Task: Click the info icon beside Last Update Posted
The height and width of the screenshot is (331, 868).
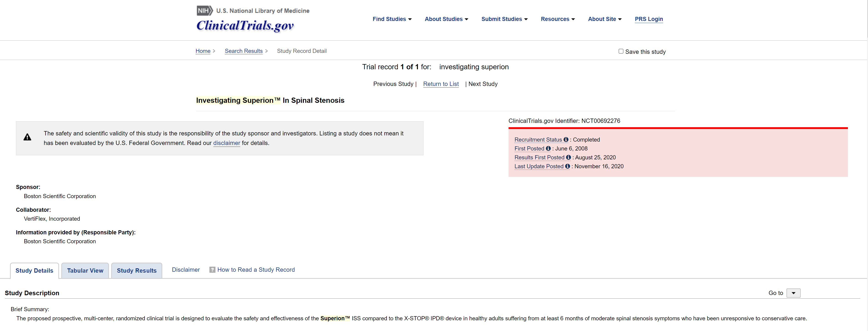Action: [x=567, y=166]
